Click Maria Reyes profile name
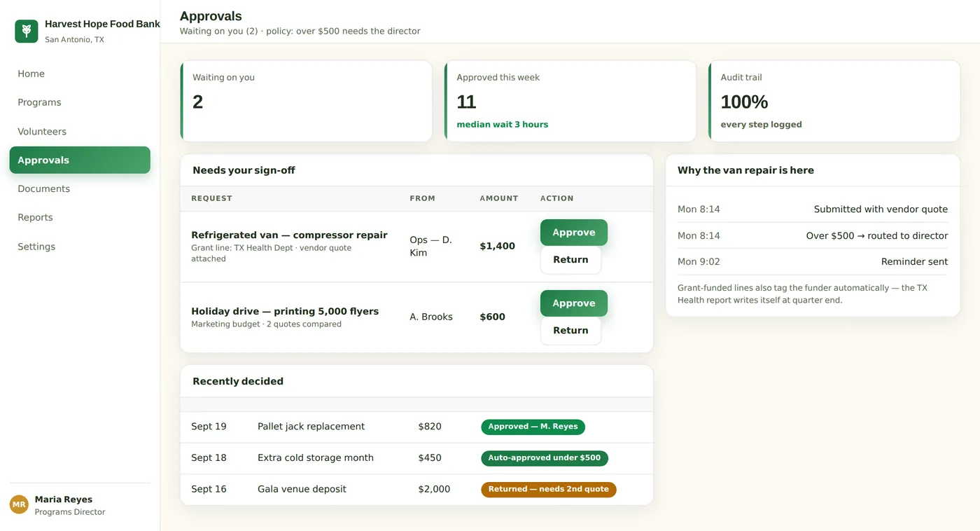The height and width of the screenshot is (531, 980). pyautogui.click(x=64, y=499)
